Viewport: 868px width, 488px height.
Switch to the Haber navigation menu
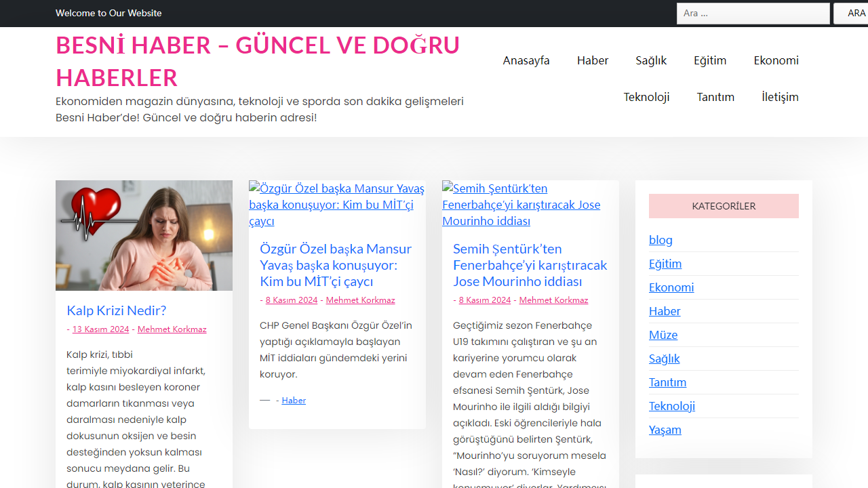[x=592, y=60]
